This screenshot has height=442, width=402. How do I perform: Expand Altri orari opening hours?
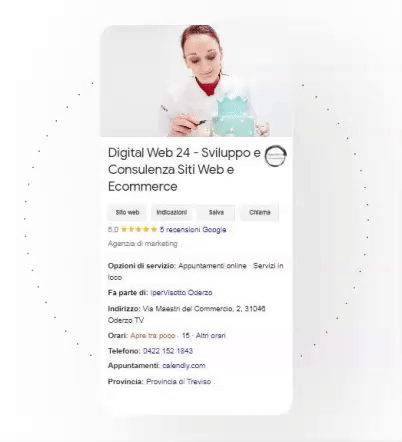[x=211, y=335]
